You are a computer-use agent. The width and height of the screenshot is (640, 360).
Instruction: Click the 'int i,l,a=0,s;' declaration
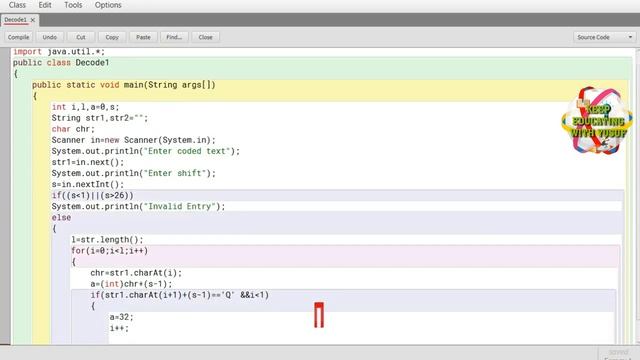85,107
